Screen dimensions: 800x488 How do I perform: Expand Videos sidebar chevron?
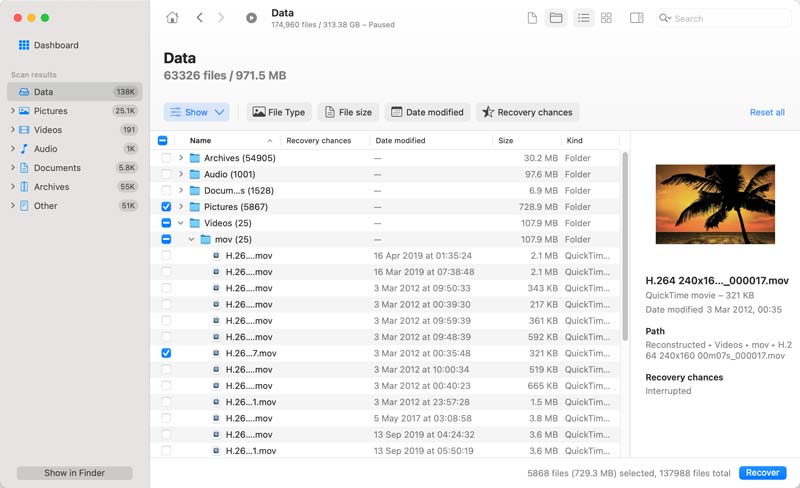(x=12, y=130)
